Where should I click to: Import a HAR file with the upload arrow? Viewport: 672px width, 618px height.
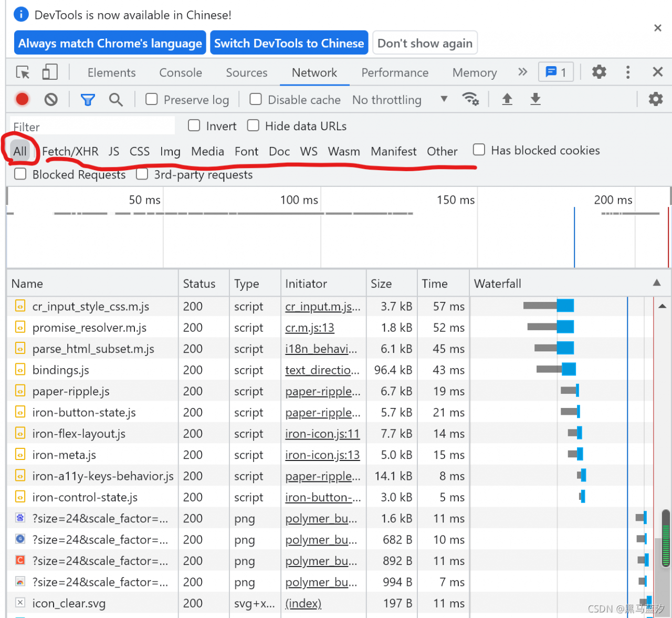[507, 99]
